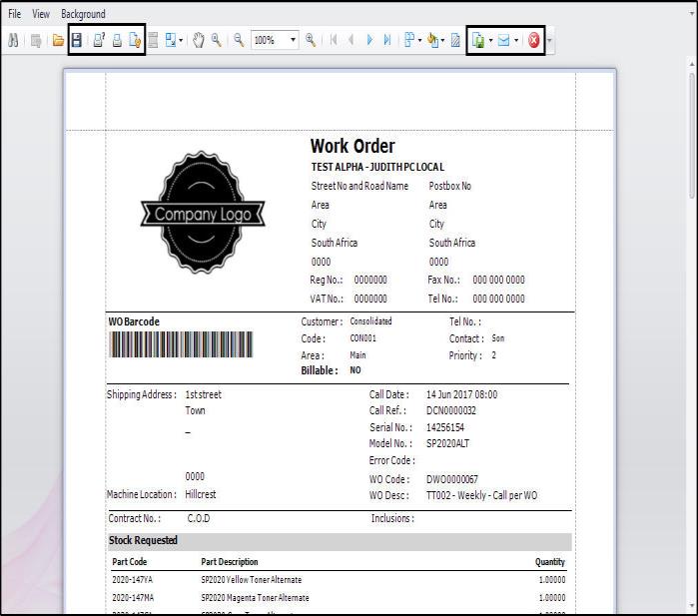Click the "Hillcrest" machine location value
698x616 pixels.
[x=201, y=494]
